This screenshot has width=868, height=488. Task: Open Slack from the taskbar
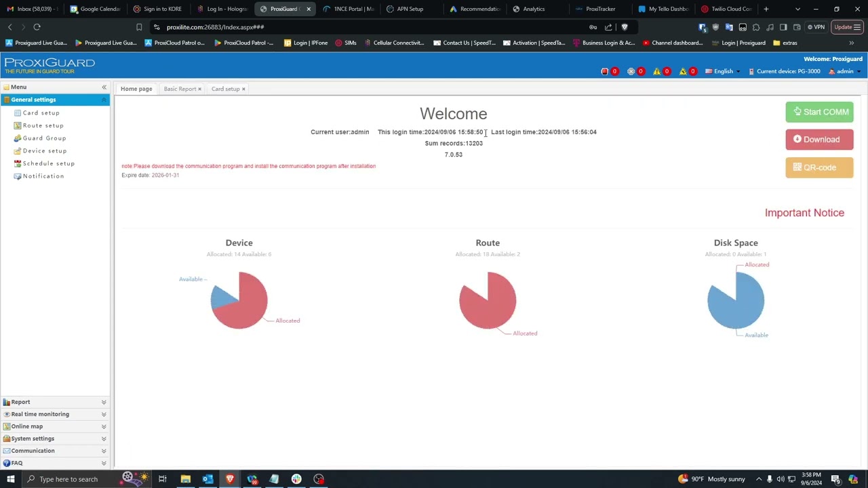(296, 479)
